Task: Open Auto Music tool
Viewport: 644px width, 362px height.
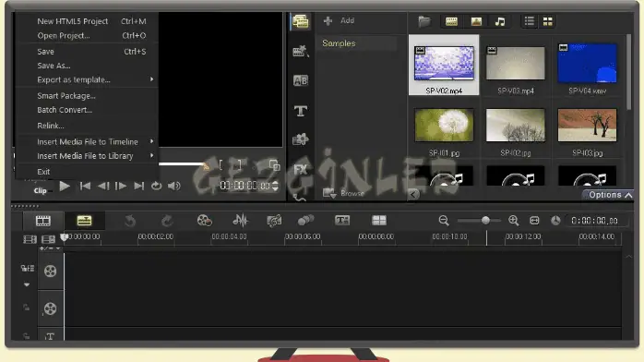Action: [274, 221]
